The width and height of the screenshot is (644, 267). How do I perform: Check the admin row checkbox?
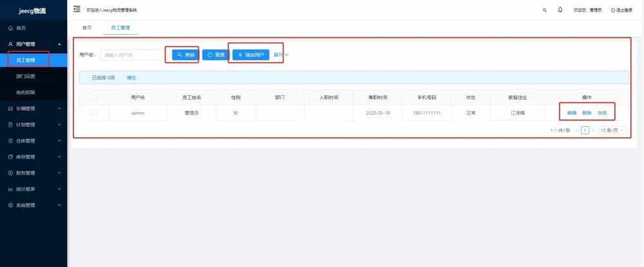tap(95, 113)
